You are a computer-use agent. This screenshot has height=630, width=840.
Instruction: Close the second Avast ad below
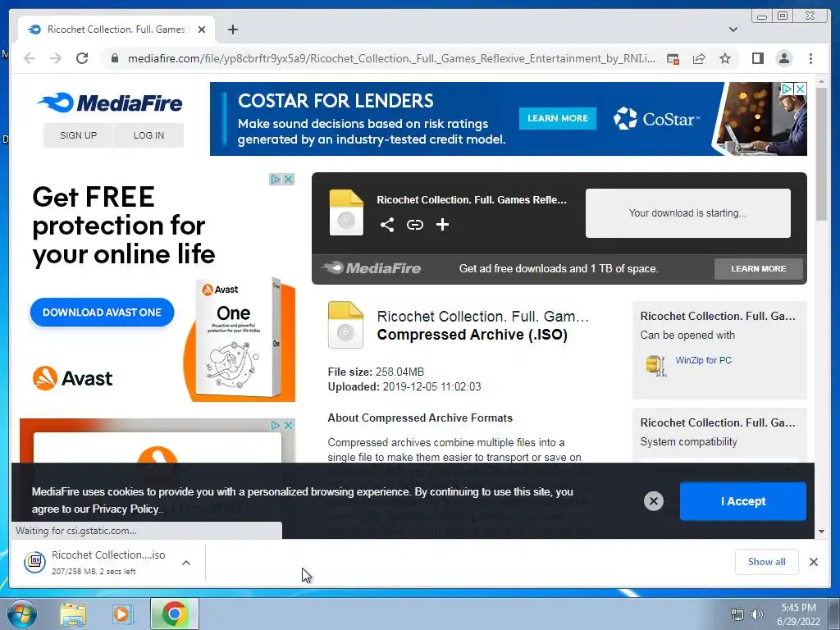pos(288,426)
